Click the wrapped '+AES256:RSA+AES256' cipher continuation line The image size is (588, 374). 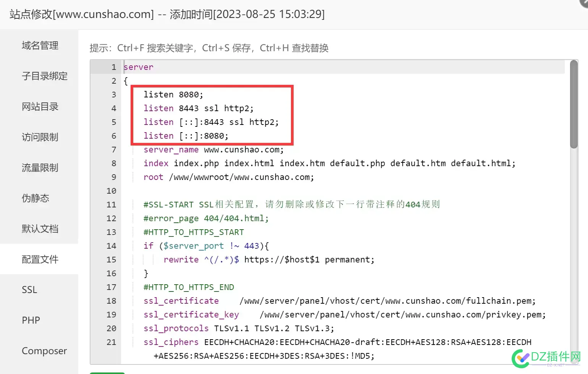[264, 356]
